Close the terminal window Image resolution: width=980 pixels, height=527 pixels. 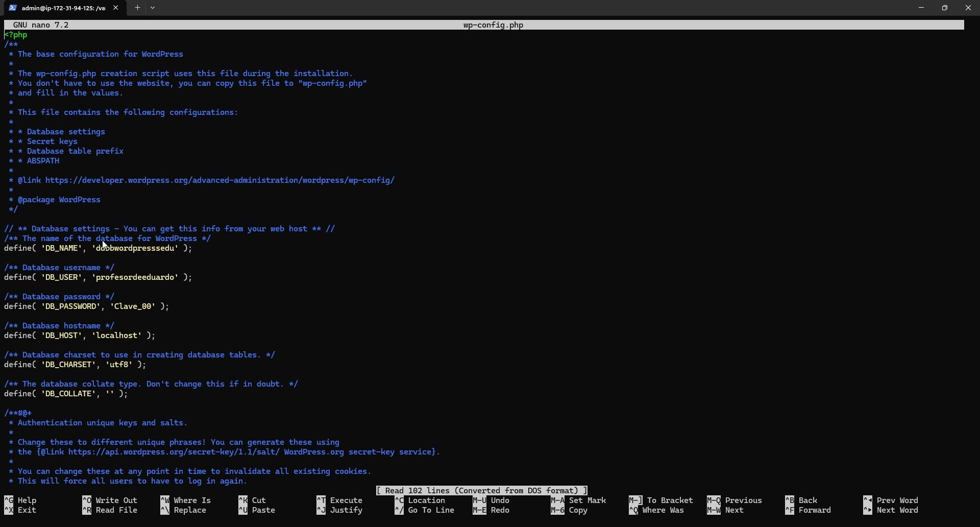click(968, 8)
